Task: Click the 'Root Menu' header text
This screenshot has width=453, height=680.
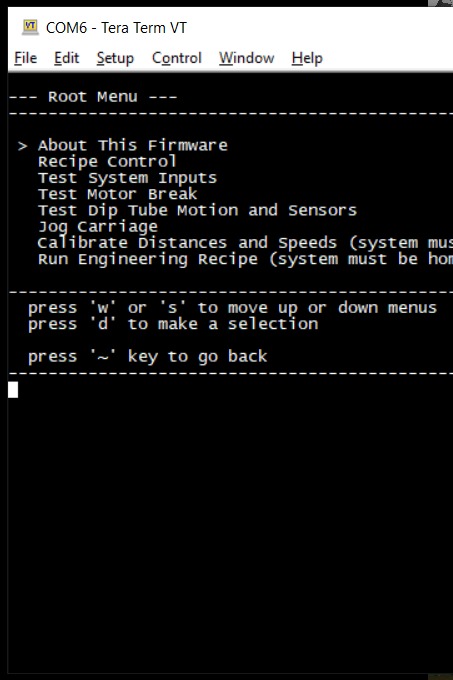Action: pyautogui.click(x=93, y=97)
